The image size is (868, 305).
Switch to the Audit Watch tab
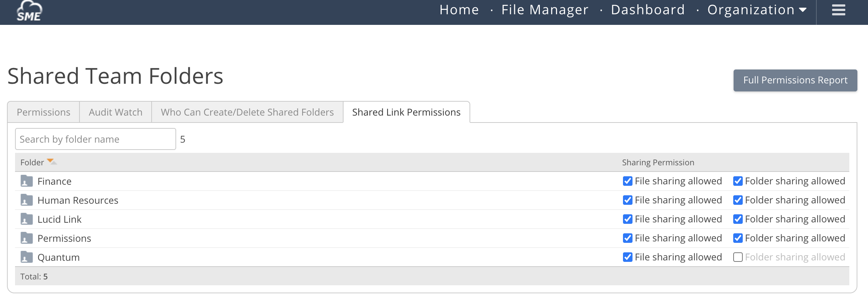point(115,112)
